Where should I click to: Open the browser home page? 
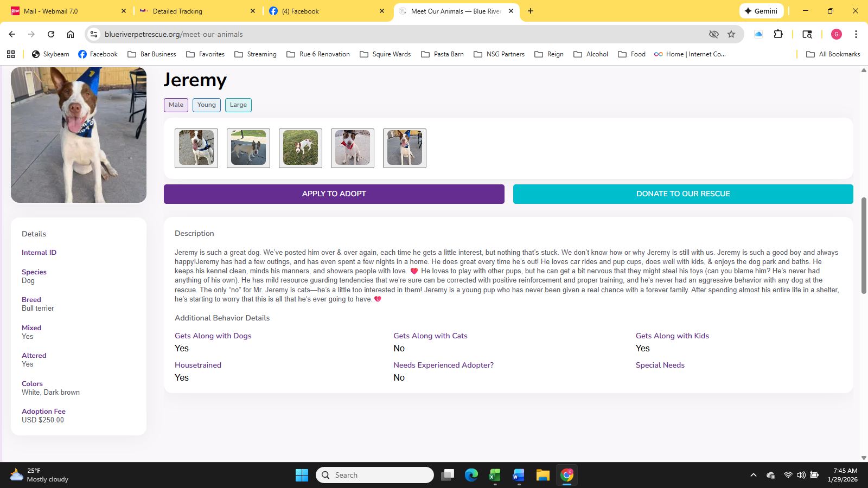(71, 34)
